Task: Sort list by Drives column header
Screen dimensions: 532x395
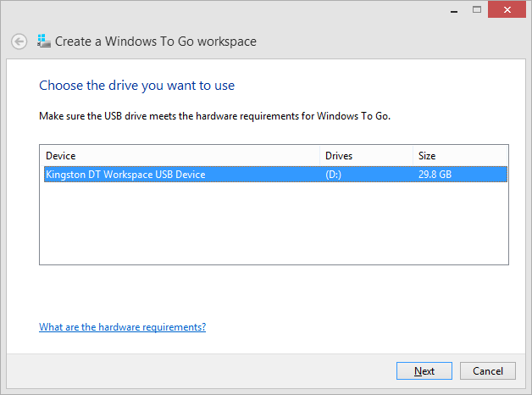Action: pyautogui.click(x=366, y=156)
